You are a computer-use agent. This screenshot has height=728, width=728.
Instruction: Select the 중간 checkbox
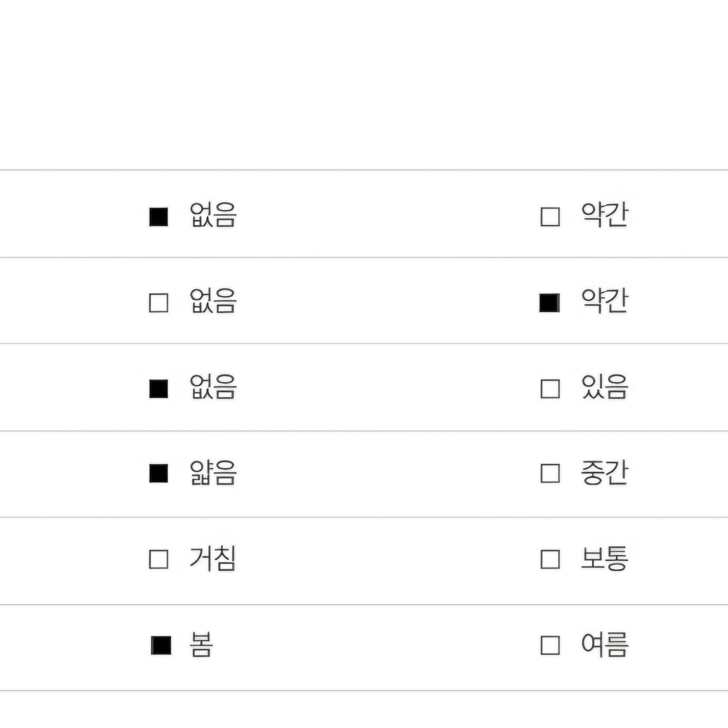coord(550,473)
